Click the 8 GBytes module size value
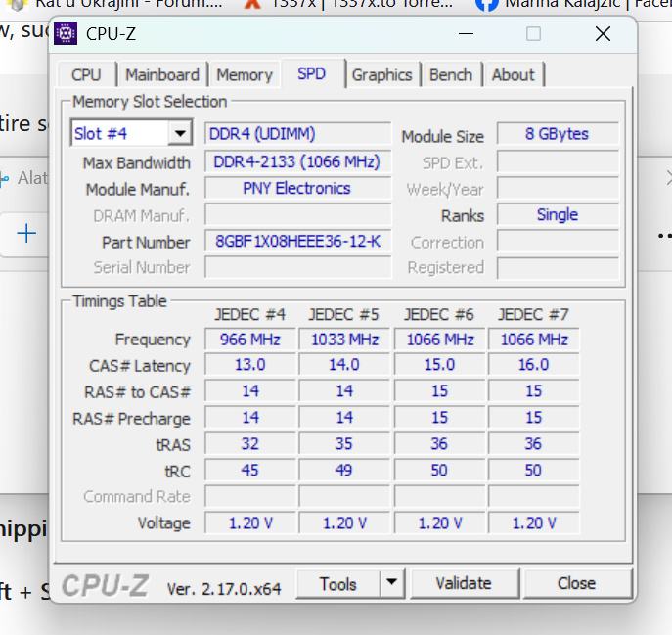The image size is (672, 635). coord(558,134)
